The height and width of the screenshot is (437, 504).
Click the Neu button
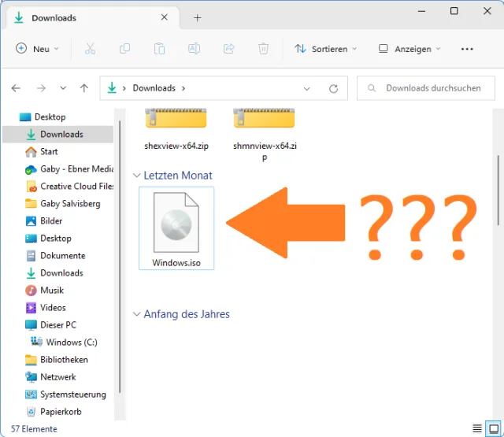click(37, 49)
